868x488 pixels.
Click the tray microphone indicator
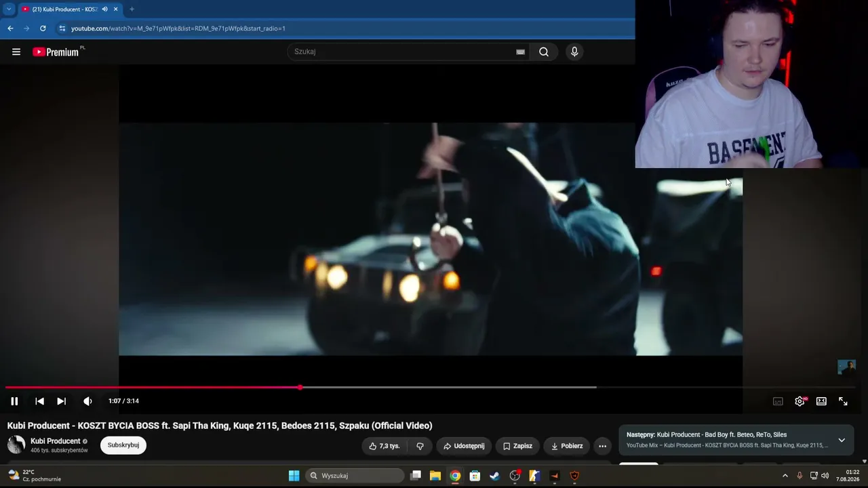coord(800,476)
